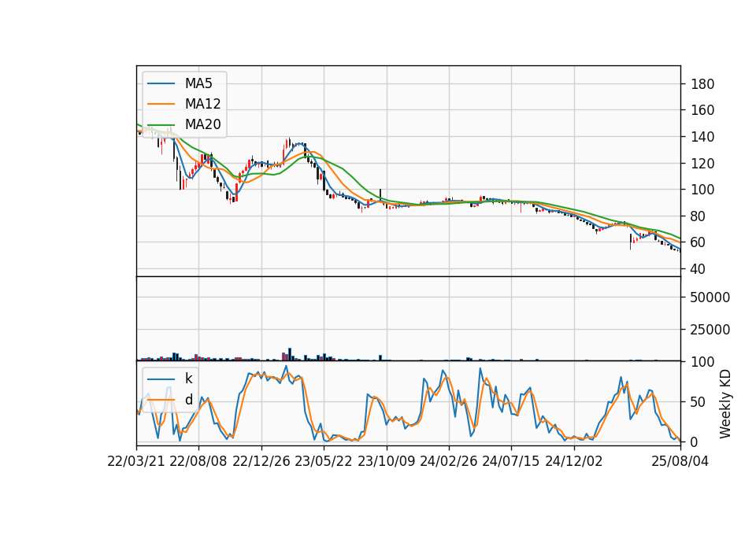Click the 50000 volume axis tick
Viewport: 756px width, 543px height.
click(710, 297)
